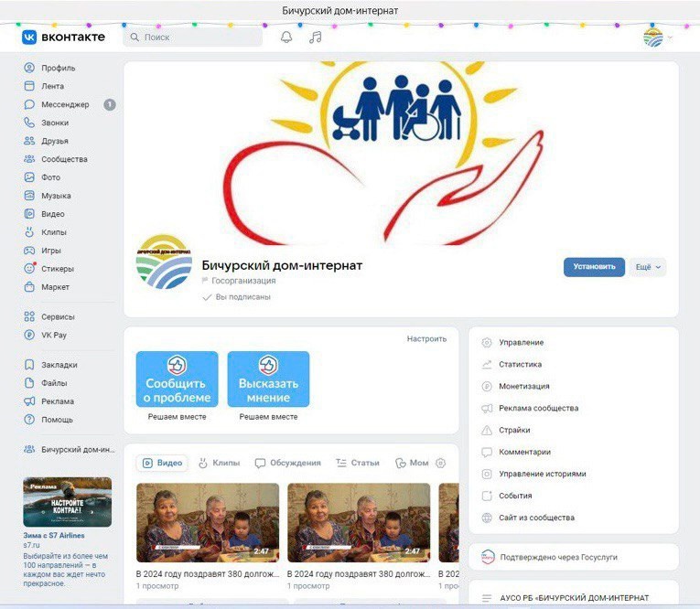700x609 pixels.
Task: Click the Госорганизация label
Action: point(243,281)
